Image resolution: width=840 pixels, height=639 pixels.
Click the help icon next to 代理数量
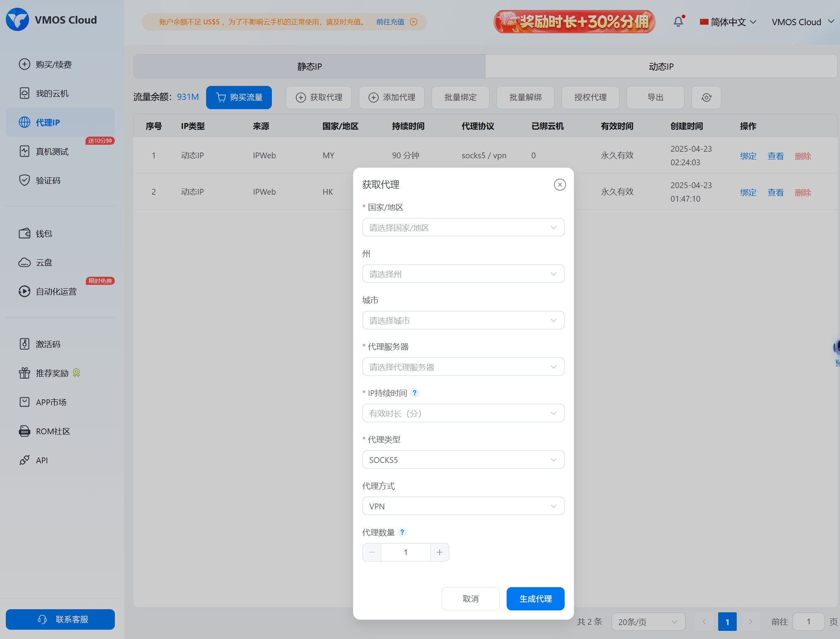[402, 532]
